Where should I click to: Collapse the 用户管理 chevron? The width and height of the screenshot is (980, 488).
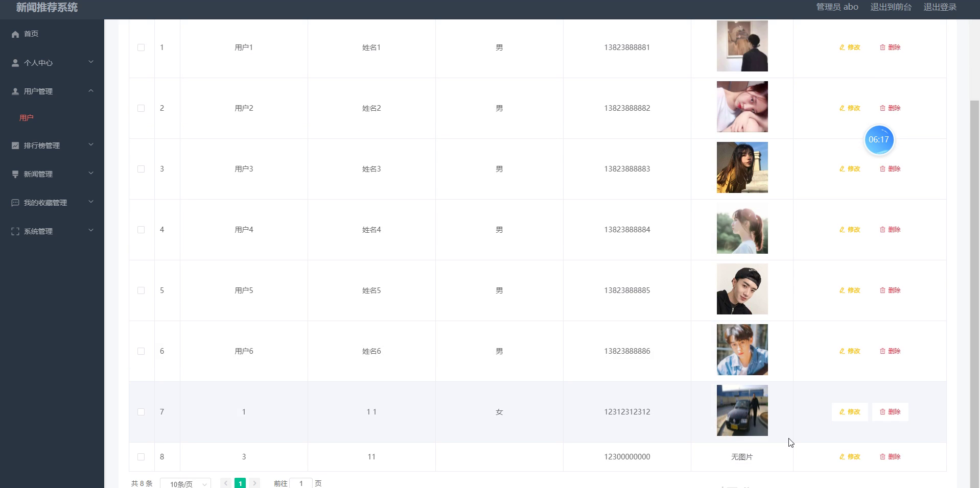[91, 91]
